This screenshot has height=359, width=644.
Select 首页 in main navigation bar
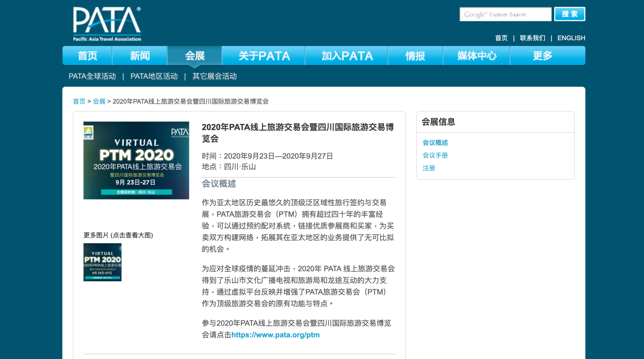87,56
